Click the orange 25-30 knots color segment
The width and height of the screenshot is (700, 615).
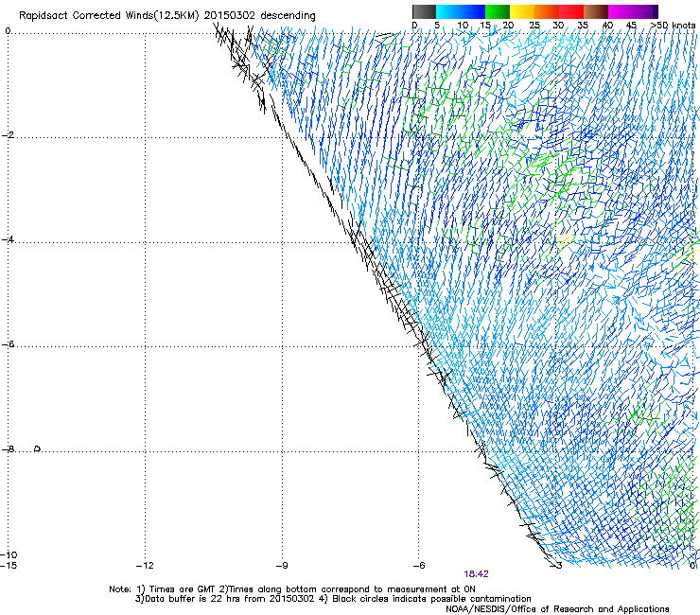547,11
